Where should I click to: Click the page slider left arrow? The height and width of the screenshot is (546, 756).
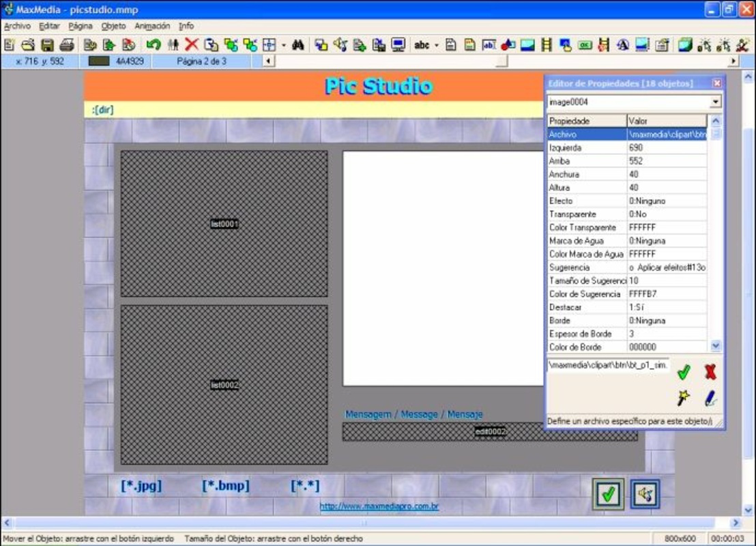click(269, 61)
